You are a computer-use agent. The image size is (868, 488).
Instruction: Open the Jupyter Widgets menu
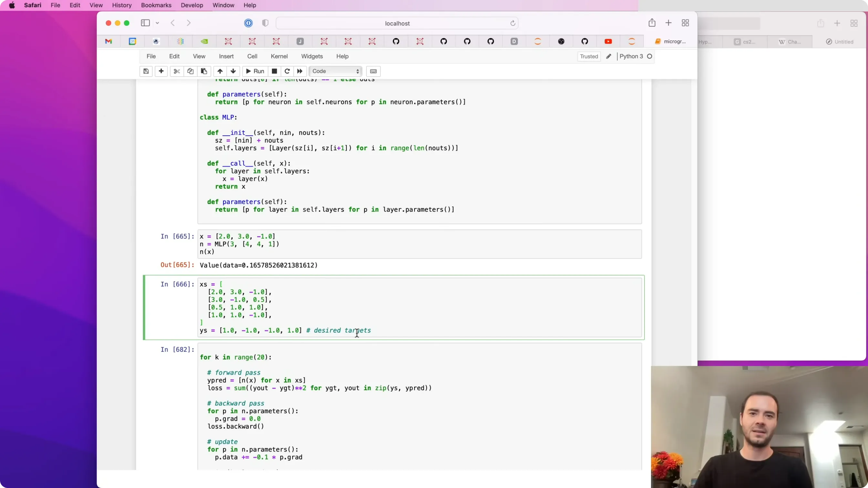click(312, 56)
